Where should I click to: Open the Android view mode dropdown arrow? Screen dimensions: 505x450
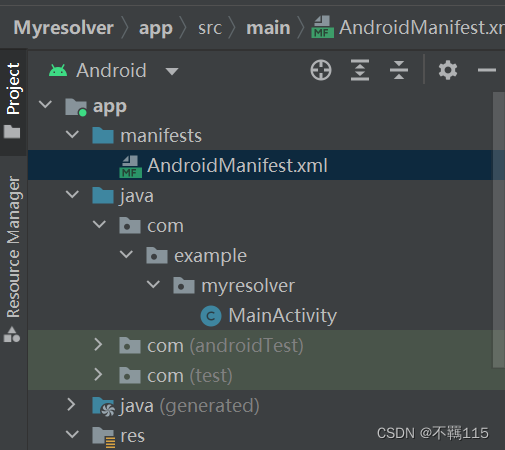(x=172, y=71)
